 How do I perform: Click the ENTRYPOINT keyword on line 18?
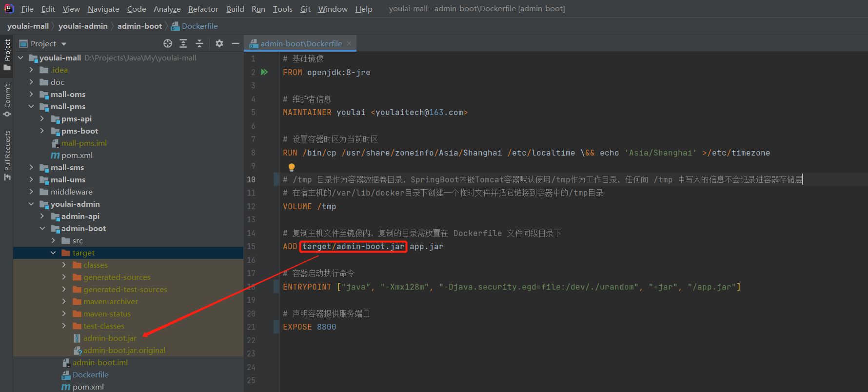click(x=307, y=287)
